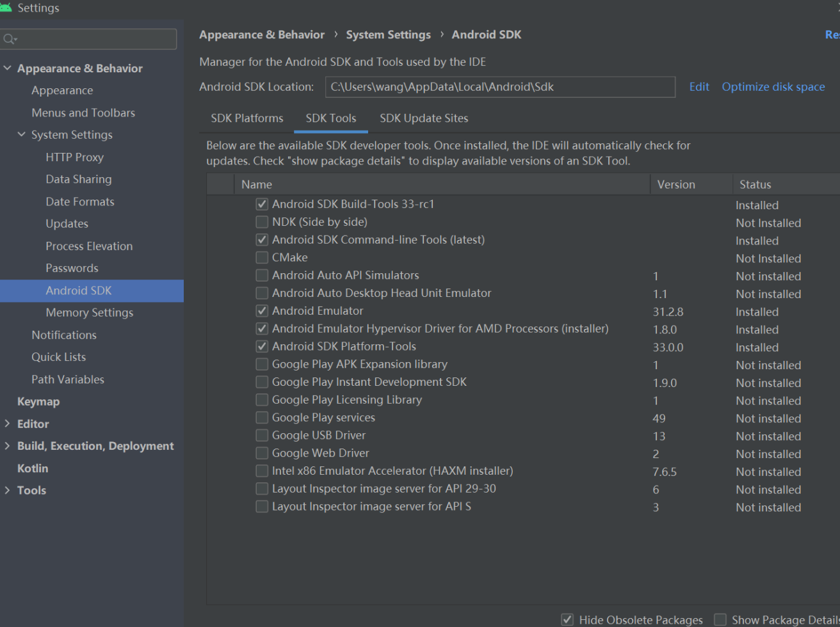Open the Keymap settings page
This screenshot has width=840, height=627.
click(x=38, y=402)
